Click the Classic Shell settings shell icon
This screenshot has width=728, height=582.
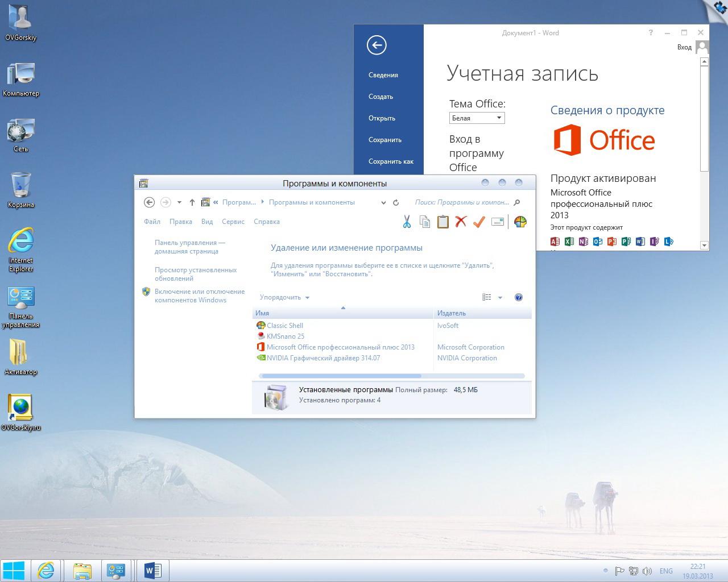[520, 222]
